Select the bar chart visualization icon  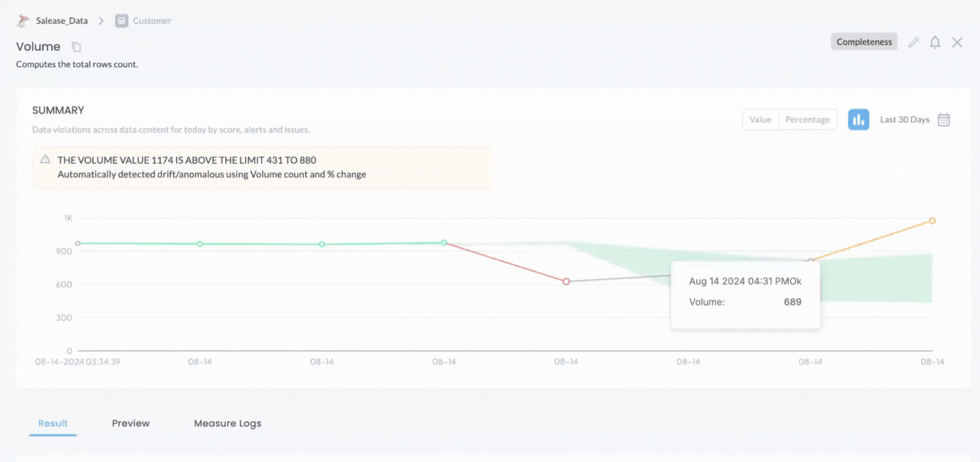(859, 119)
